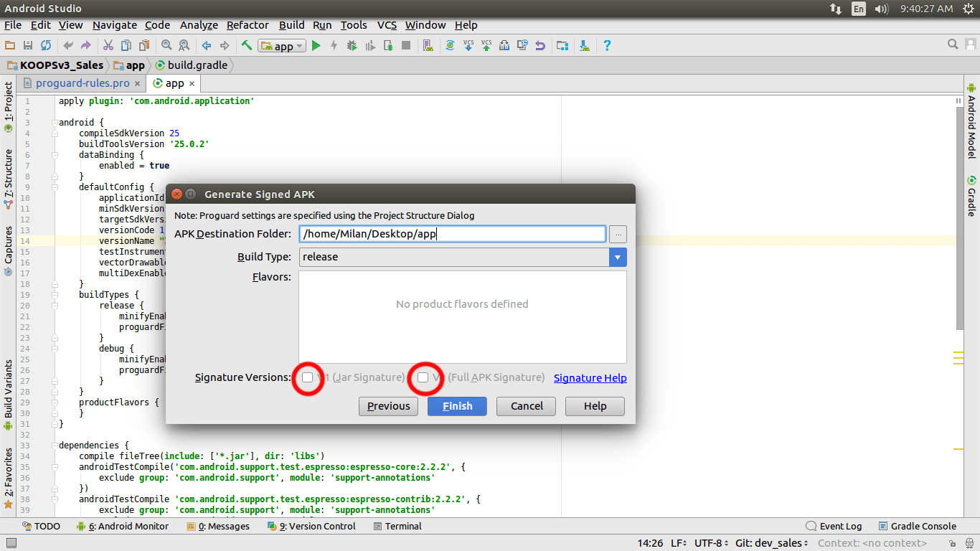Click the Finish button
Image resolution: width=980 pixels, height=551 pixels.
point(457,406)
